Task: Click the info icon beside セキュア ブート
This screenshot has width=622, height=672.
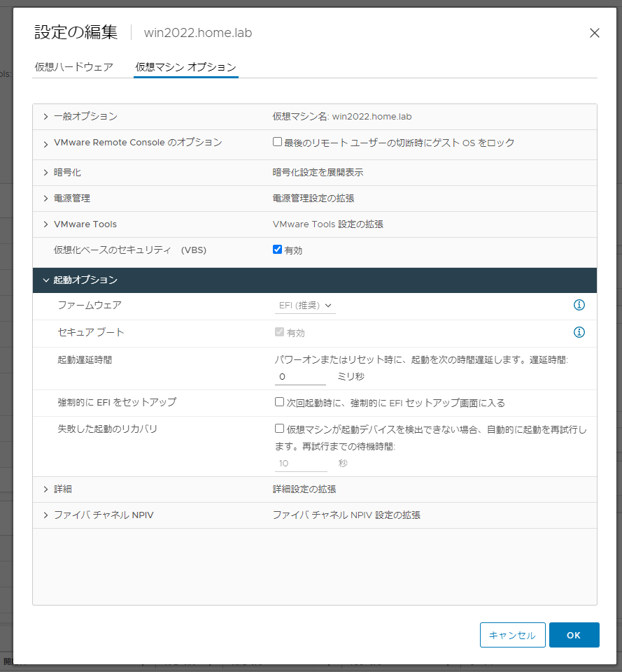Action: (579, 332)
